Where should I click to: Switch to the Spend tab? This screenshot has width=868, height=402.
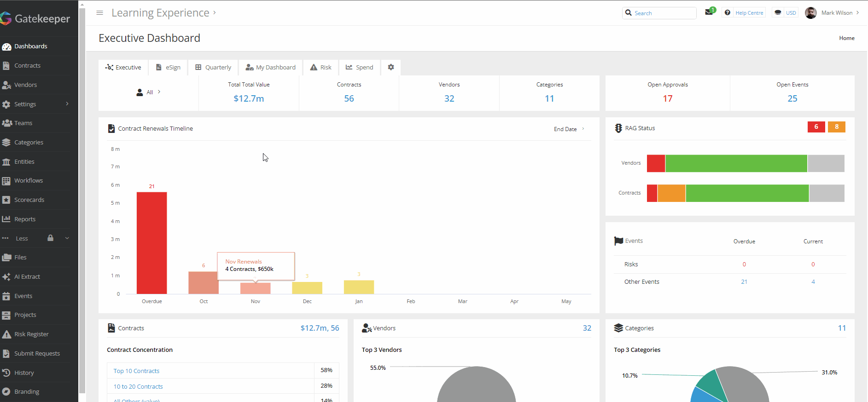coord(360,68)
